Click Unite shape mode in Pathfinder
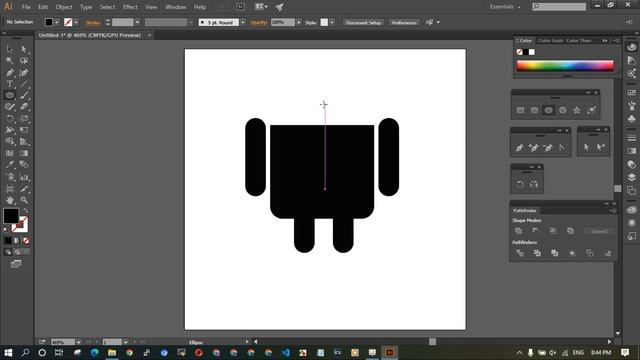 519,231
